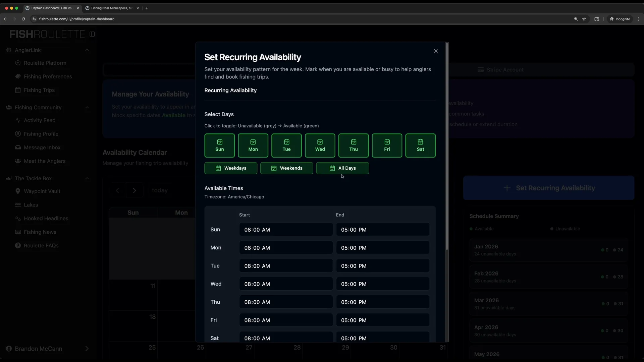Toggle Sunday in Select Days

[219, 145]
